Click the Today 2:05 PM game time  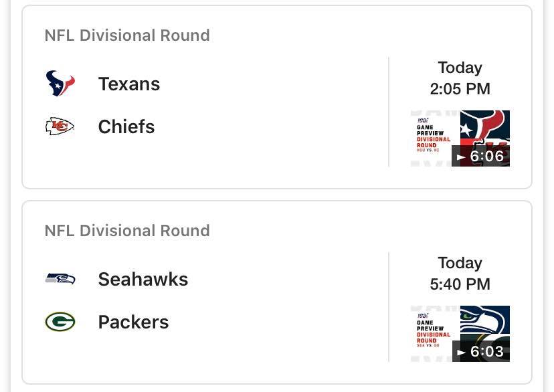(460, 78)
